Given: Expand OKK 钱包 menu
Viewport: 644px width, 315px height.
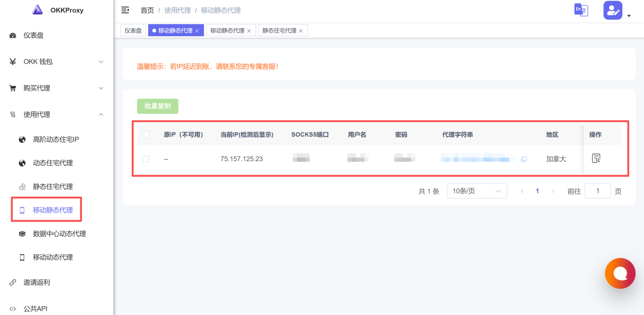Looking at the screenshot, I should click(57, 62).
